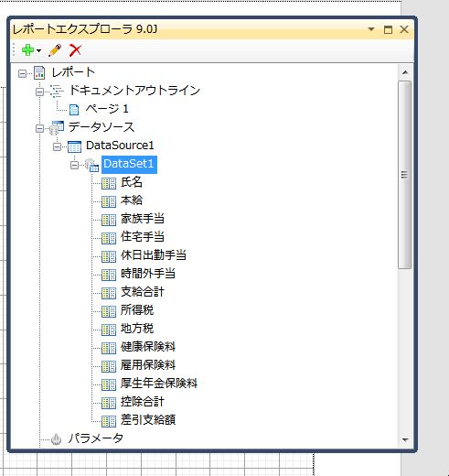Select the 差引支給額 field
The image size is (449, 476).
tap(148, 420)
